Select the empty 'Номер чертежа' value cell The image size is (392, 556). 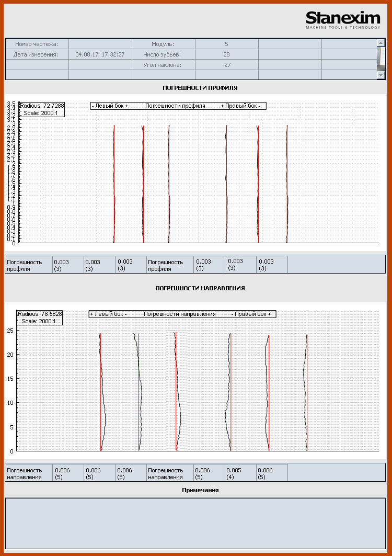click(100, 44)
